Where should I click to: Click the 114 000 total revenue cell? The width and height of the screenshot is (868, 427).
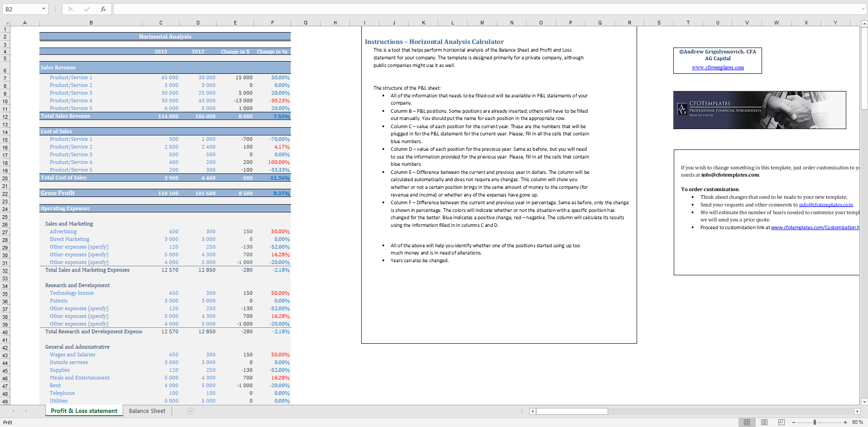pyautogui.click(x=161, y=116)
